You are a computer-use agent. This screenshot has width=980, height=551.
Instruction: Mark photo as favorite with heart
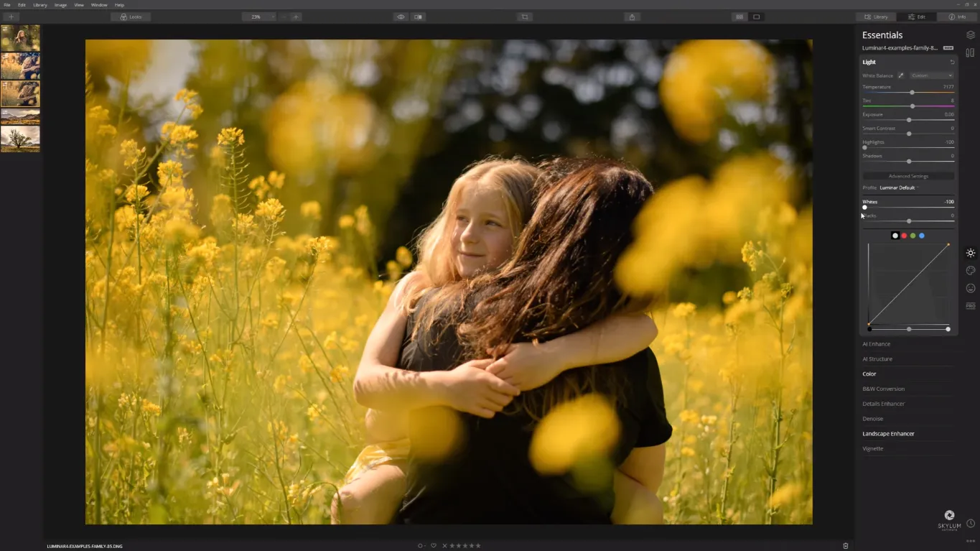(x=434, y=546)
